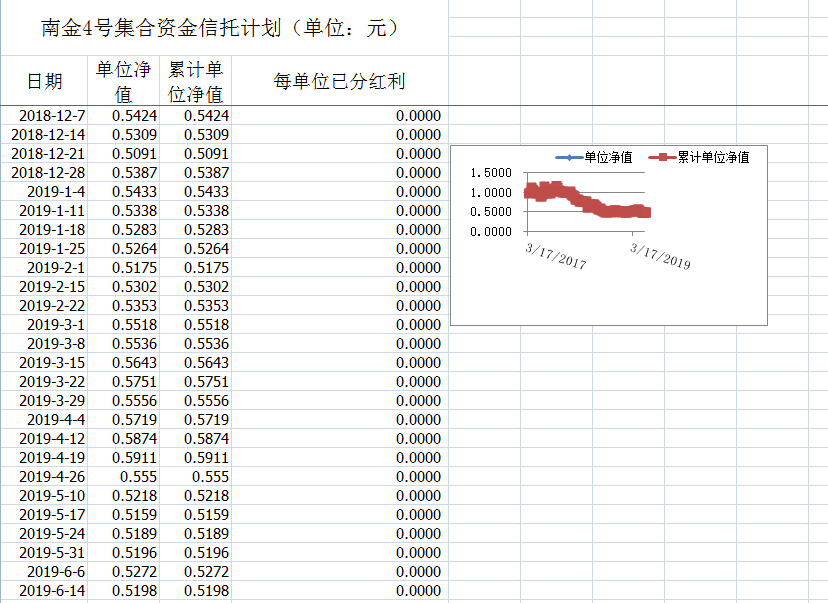Click 累计单位净值 value 0.5264 for 2019-1-25

tap(195, 249)
